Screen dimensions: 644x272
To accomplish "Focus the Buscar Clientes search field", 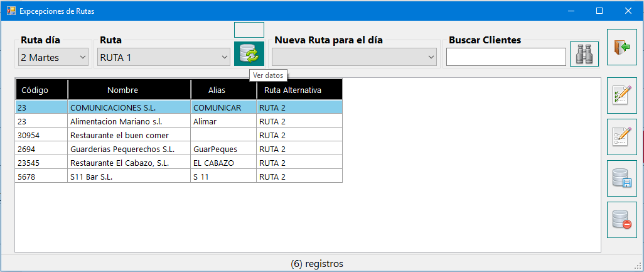I will [x=506, y=57].
